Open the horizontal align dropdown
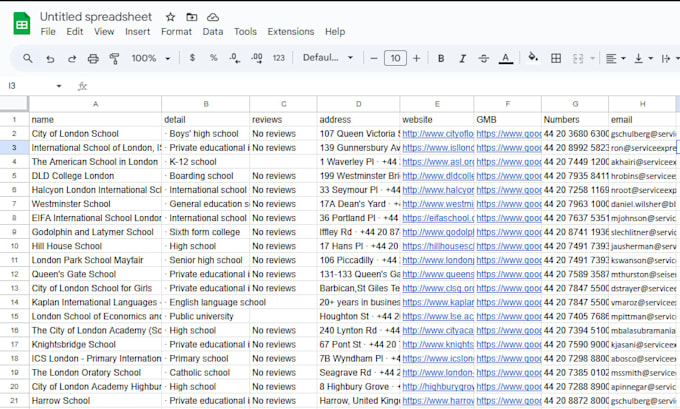Viewport: 680px width, 409px height. point(615,58)
